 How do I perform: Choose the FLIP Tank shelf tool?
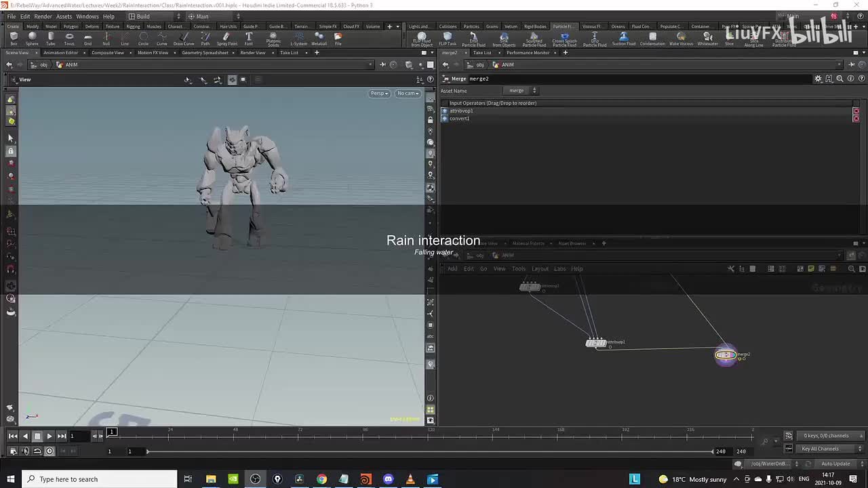tap(448, 38)
